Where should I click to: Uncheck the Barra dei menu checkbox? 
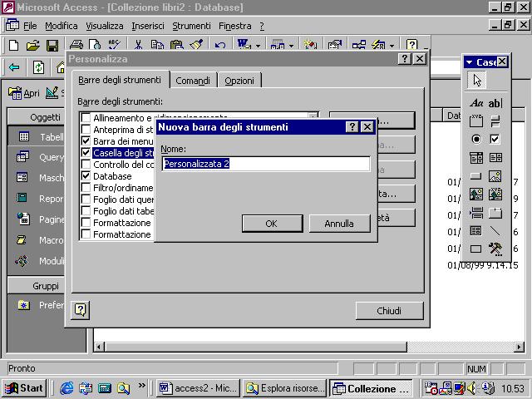[86, 140]
